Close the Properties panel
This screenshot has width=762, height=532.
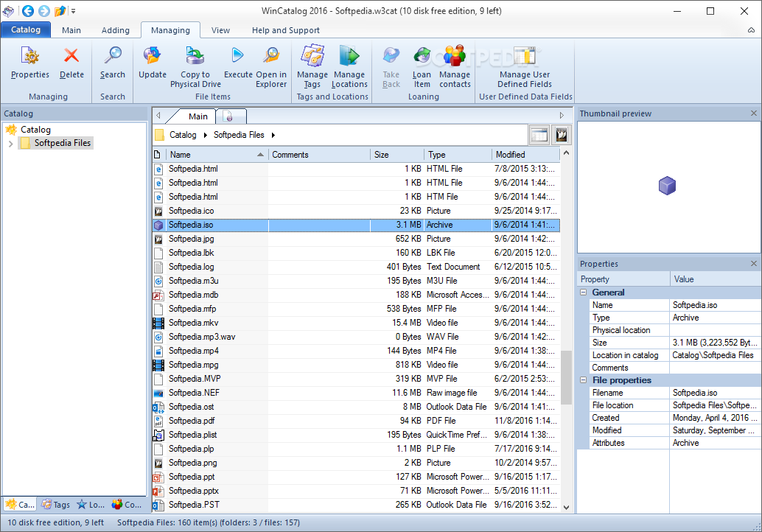pos(754,263)
